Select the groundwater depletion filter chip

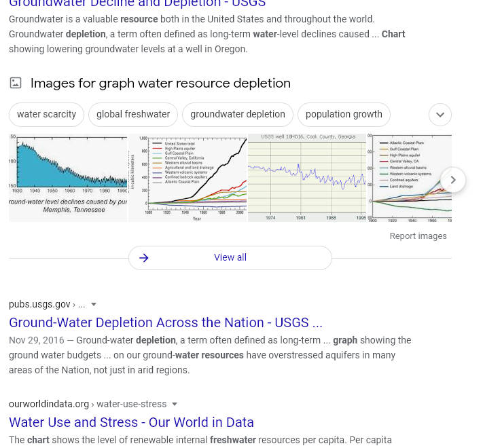tap(238, 115)
